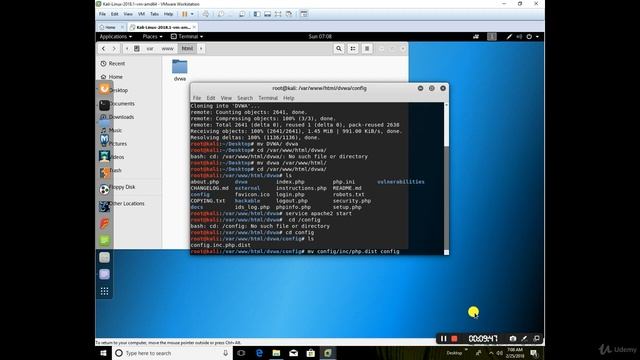This screenshot has width=640, height=360.
Task: Click the 'www' path segment
Action: (167, 49)
